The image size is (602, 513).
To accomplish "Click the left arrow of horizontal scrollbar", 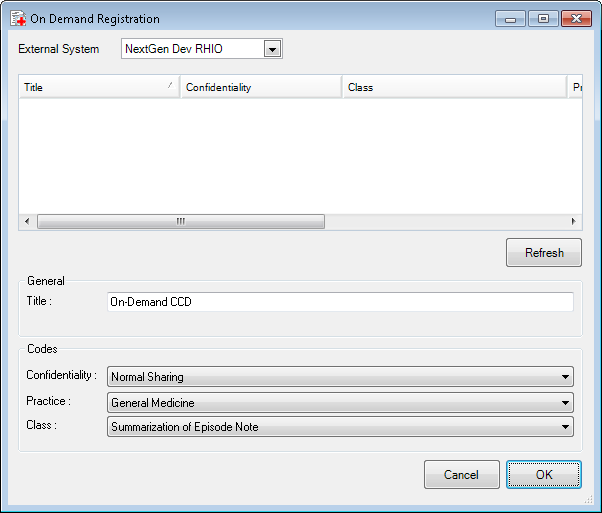I will point(27,222).
